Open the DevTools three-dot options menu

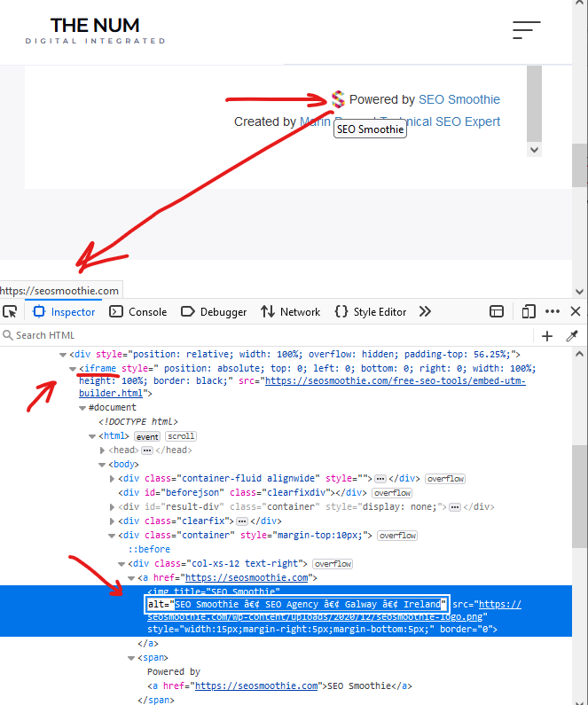coord(553,311)
